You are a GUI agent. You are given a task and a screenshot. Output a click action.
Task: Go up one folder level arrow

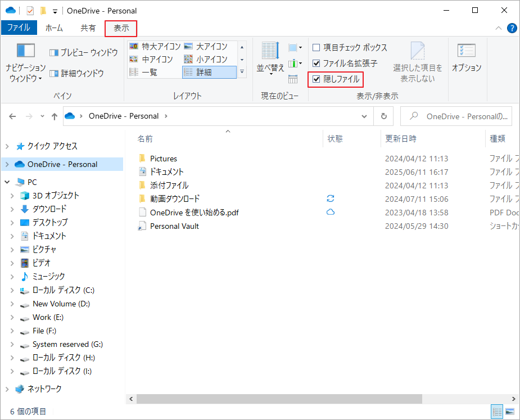(55, 116)
